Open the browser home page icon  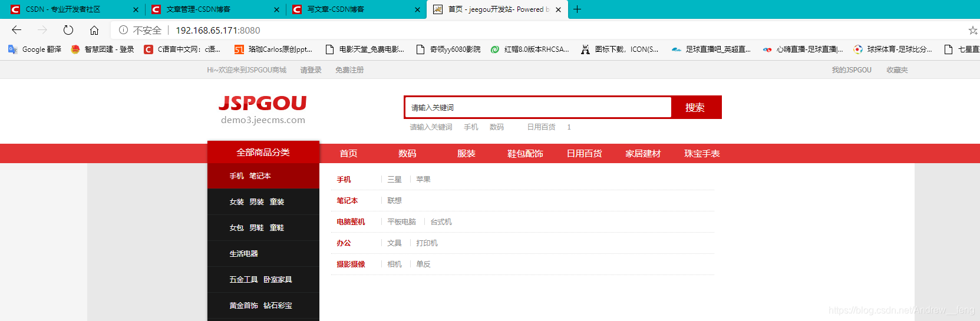coord(94,30)
